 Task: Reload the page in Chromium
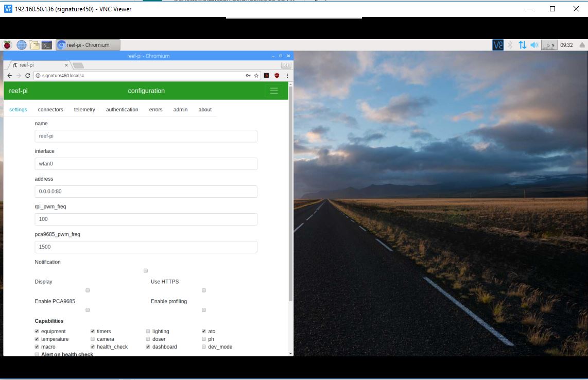point(27,75)
